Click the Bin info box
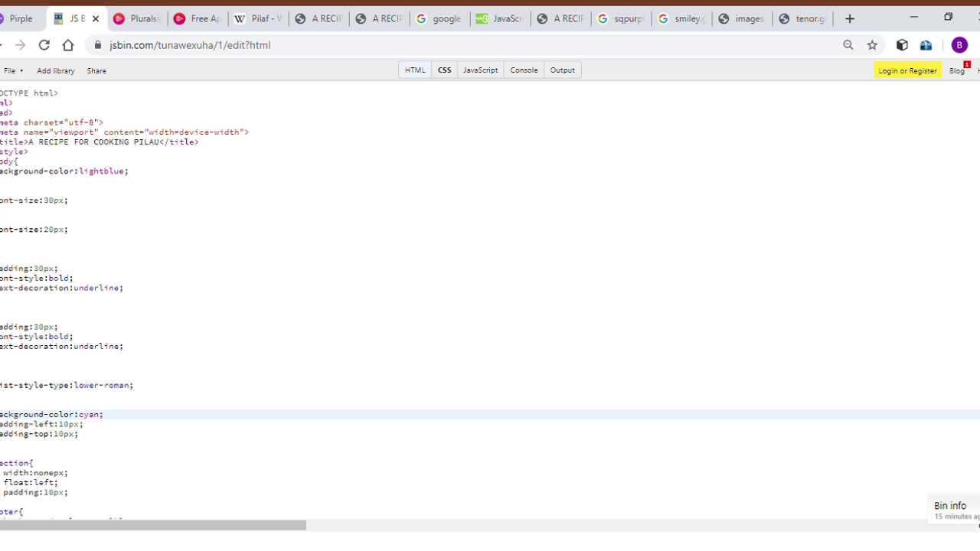The height and width of the screenshot is (551, 980). [x=953, y=510]
